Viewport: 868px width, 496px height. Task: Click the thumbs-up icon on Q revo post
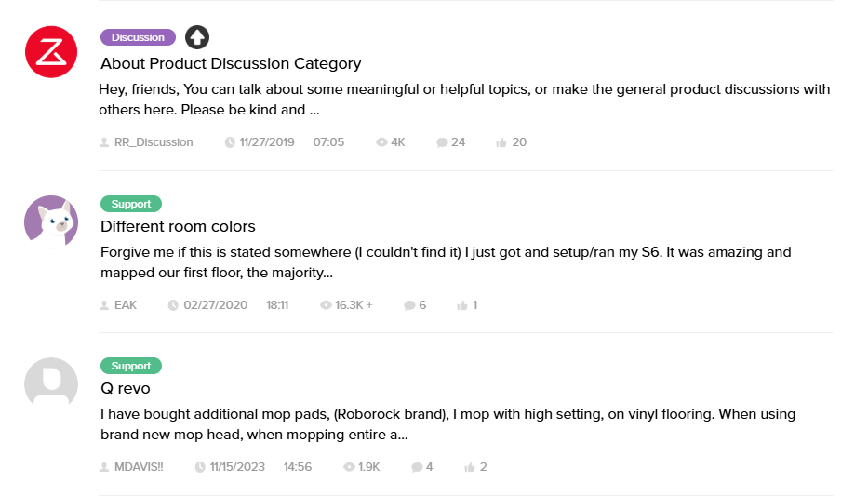coord(470,467)
